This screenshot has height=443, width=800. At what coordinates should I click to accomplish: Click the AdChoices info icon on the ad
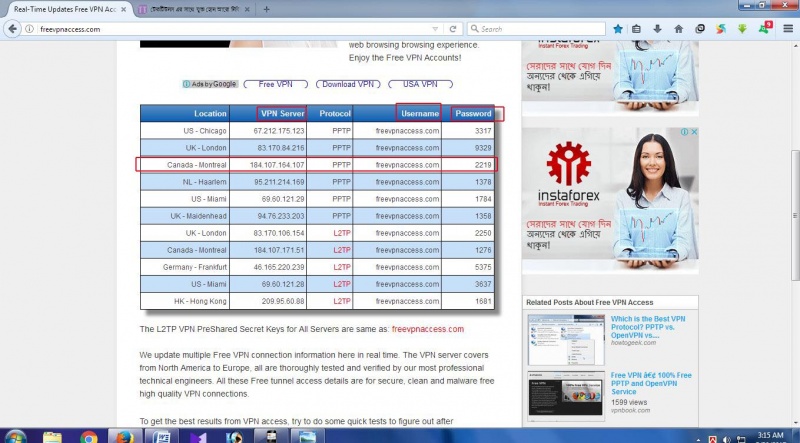(684, 132)
